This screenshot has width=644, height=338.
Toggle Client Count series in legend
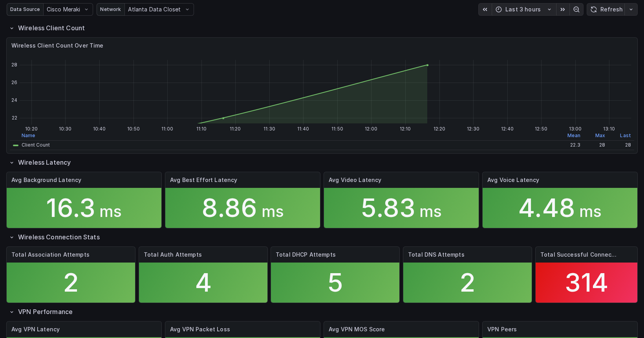click(x=36, y=145)
